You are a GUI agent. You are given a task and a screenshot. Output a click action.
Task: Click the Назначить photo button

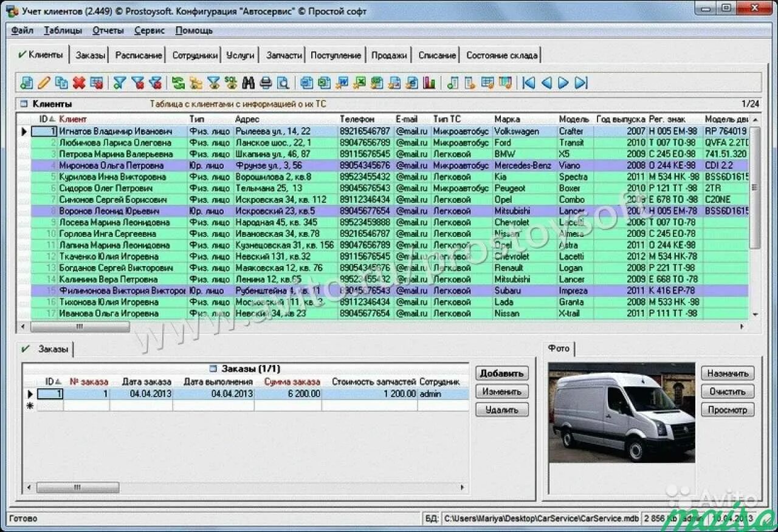point(728,373)
